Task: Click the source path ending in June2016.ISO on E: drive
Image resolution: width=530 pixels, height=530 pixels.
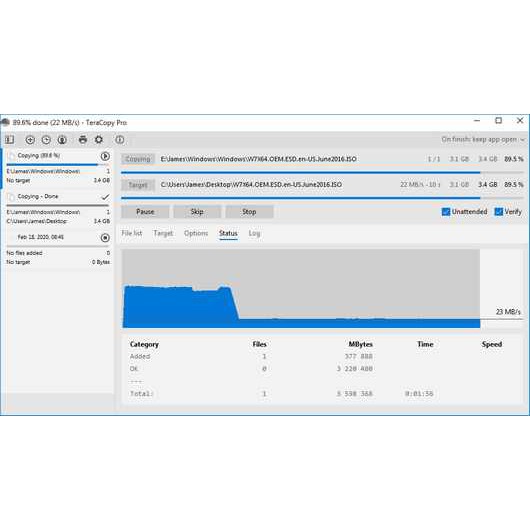Action: [258, 159]
